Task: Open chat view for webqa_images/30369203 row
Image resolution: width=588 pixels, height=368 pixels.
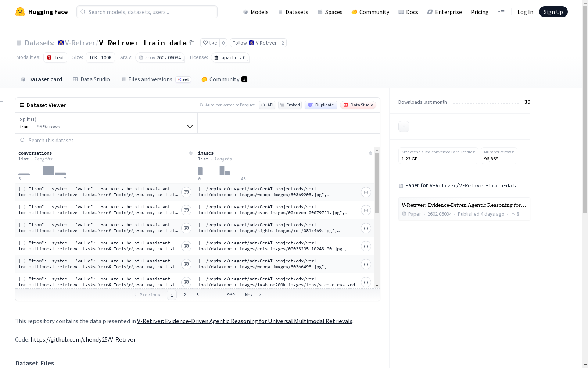Action: (x=186, y=192)
